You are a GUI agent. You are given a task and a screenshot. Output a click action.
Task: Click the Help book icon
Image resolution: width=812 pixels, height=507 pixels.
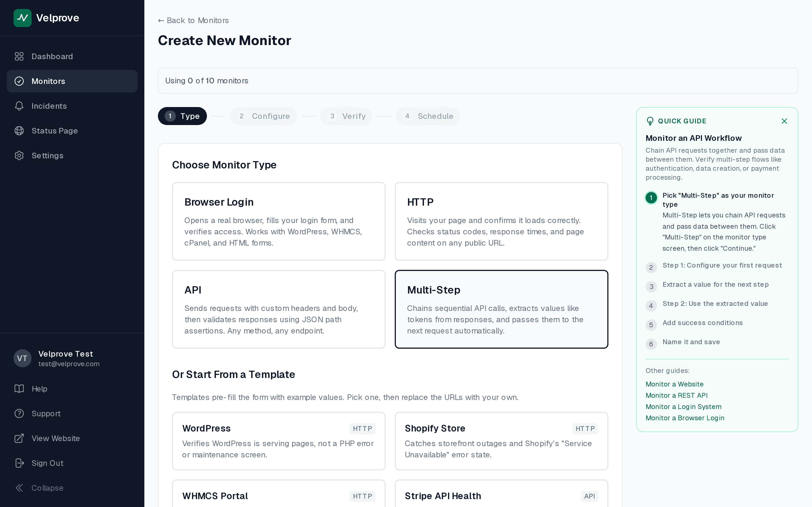pos(19,389)
